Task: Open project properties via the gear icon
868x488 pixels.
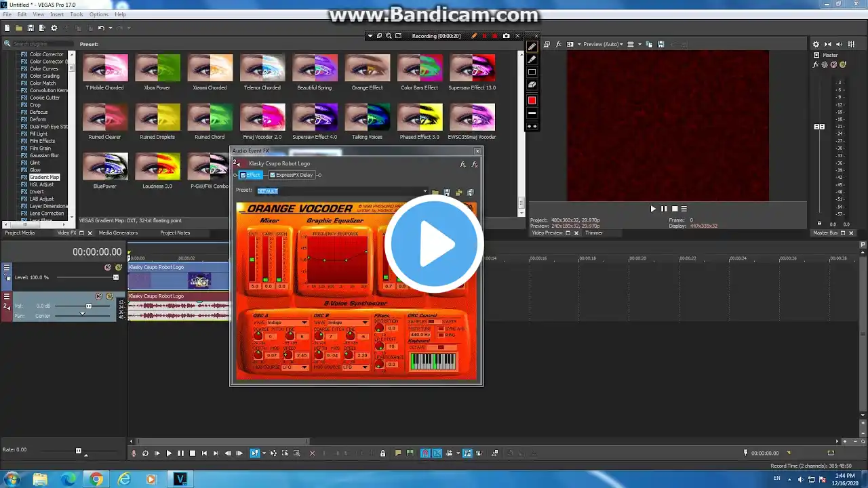Action: click(54, 28)
